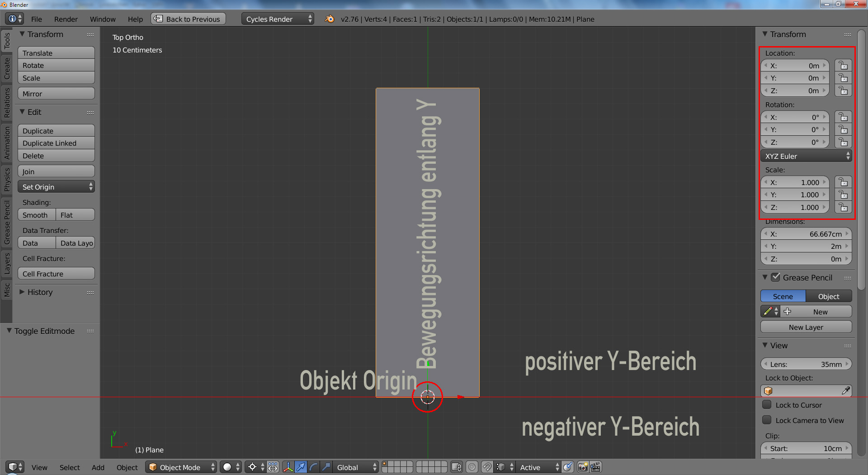
Task: Toggle the snap magnet icon
Action: (487, 467)
